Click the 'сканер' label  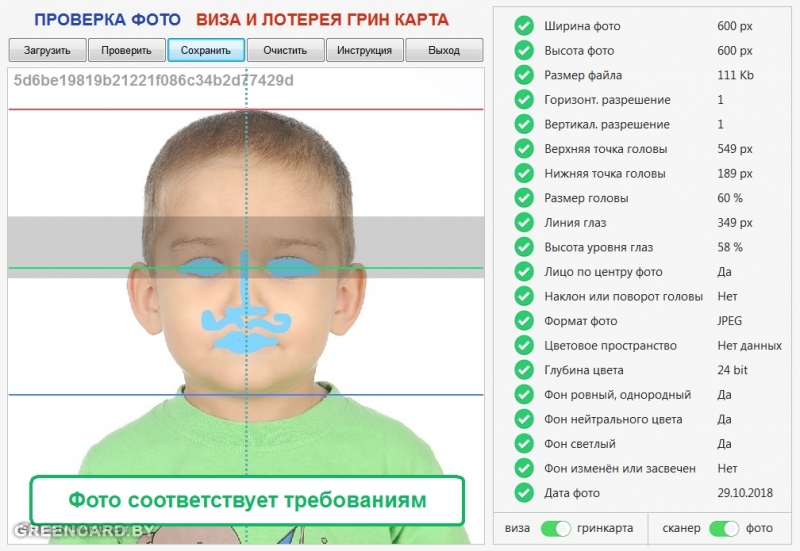point(681,529)
